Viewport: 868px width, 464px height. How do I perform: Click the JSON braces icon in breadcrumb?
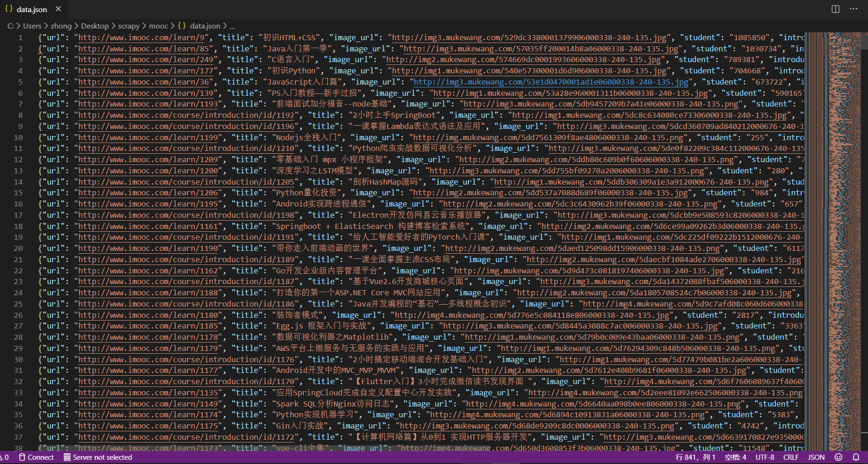(182, 26)
